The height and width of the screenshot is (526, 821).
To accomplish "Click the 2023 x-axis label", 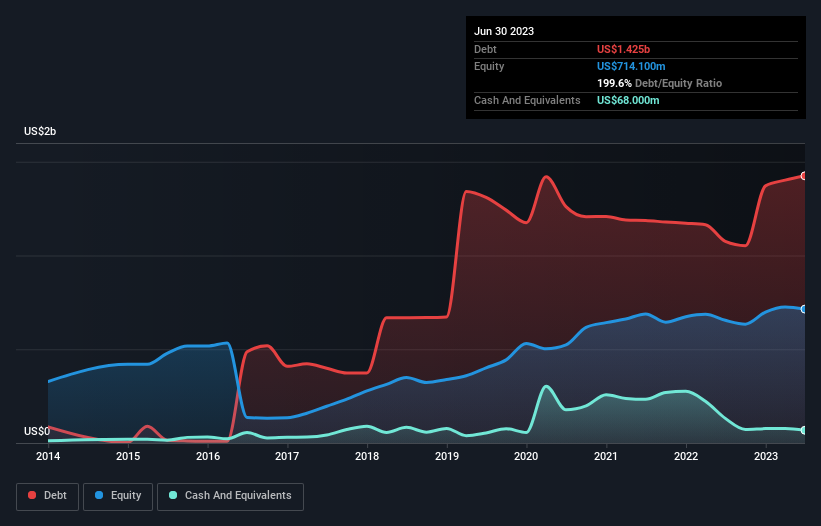I will tap(765, 456).
